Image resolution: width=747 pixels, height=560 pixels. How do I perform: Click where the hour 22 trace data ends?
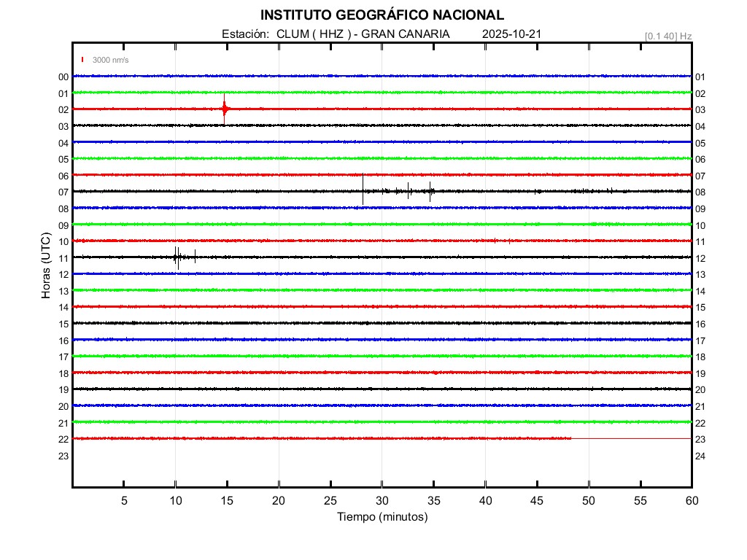click(571, 438)
